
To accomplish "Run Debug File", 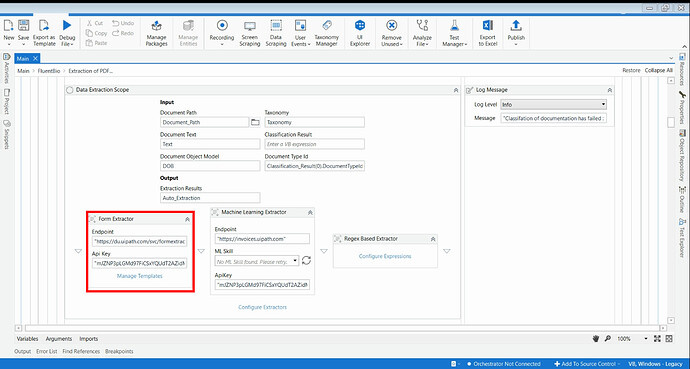I will click(67, 33).
